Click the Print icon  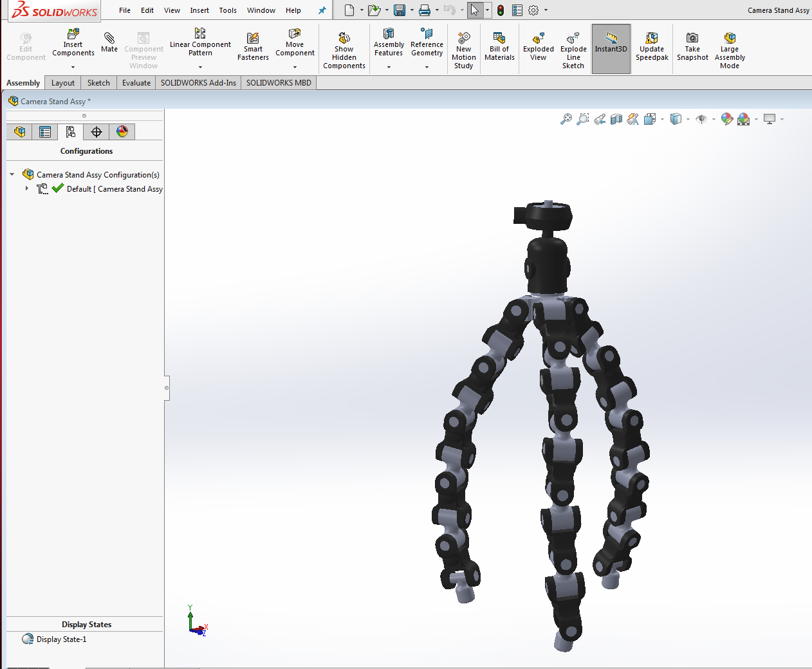(425, 10)
